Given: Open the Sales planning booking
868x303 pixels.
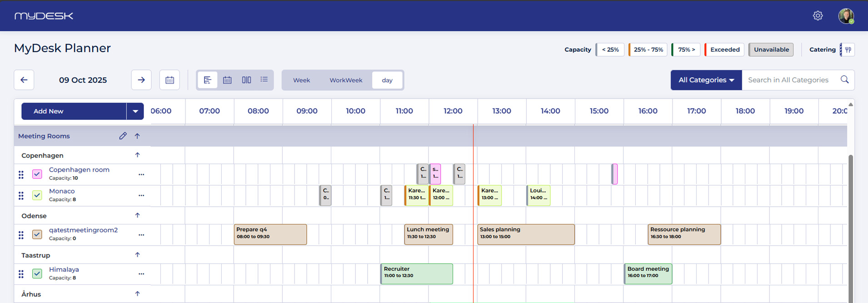Looking at the screenshot, I should [526, 234].
